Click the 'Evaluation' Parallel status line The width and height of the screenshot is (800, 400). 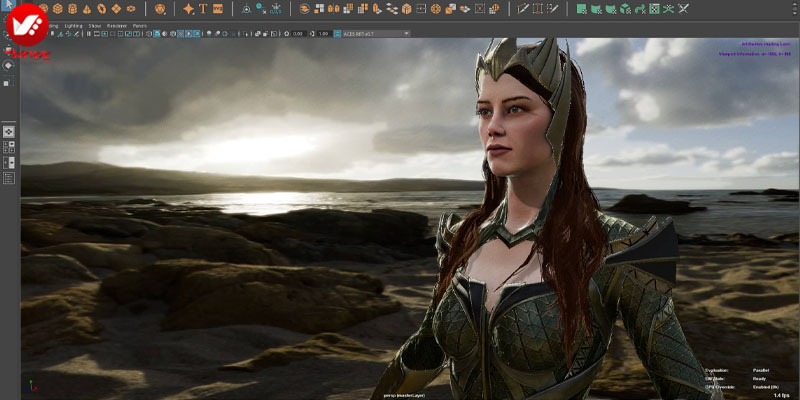(x=735, y=370)
